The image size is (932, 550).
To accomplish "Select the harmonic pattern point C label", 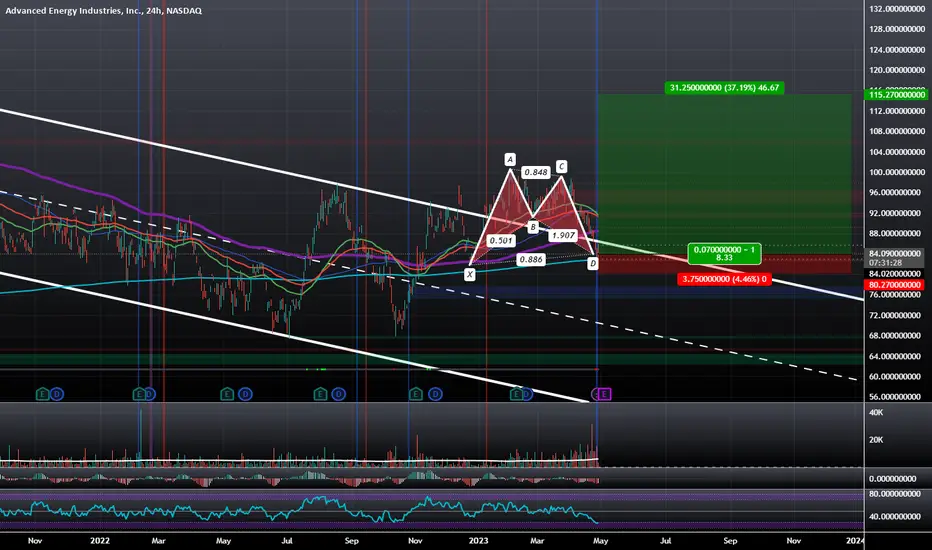I will (x=561, y=166).
